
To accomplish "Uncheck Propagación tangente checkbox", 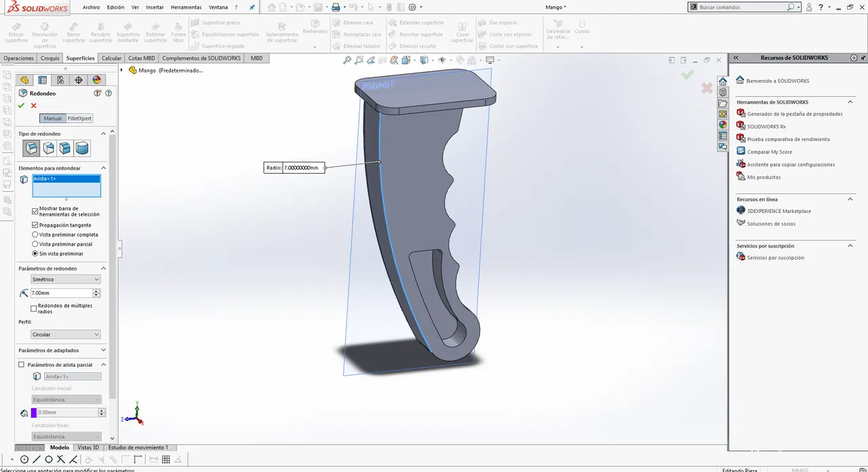I will (35, 224).
